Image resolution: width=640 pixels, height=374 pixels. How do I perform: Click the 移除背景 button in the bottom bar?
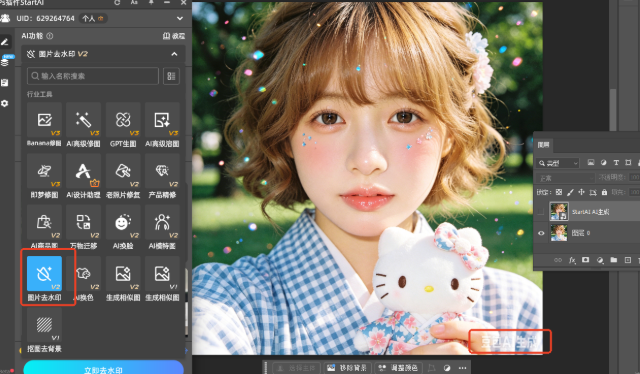347,368
